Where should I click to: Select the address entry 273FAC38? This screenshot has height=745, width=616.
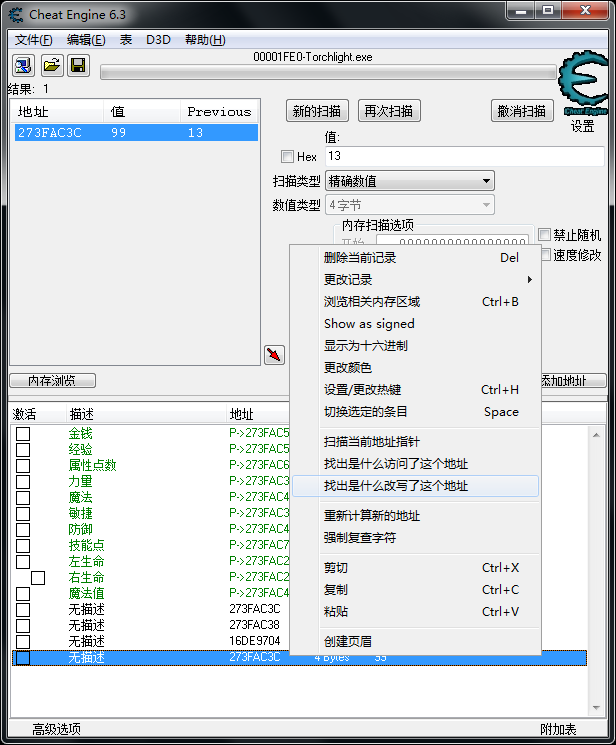(x=152, y=625)
